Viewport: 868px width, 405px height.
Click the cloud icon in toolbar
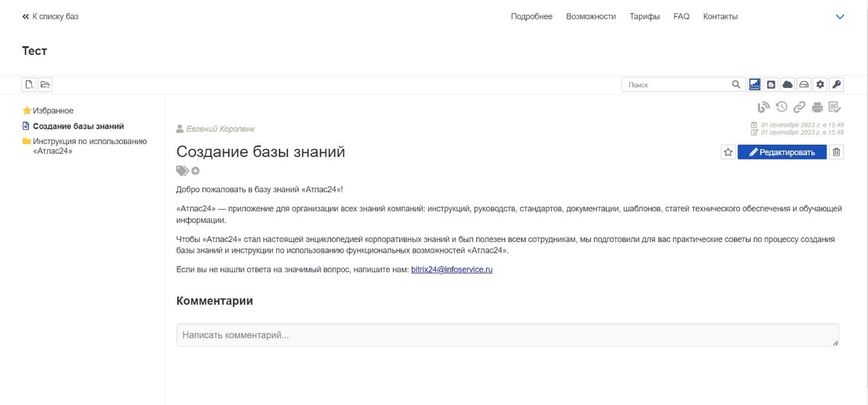coord(787,84)
